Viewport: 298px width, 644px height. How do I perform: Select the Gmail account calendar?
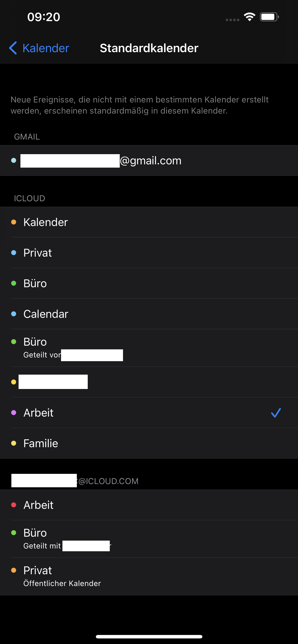pos(150,160)
